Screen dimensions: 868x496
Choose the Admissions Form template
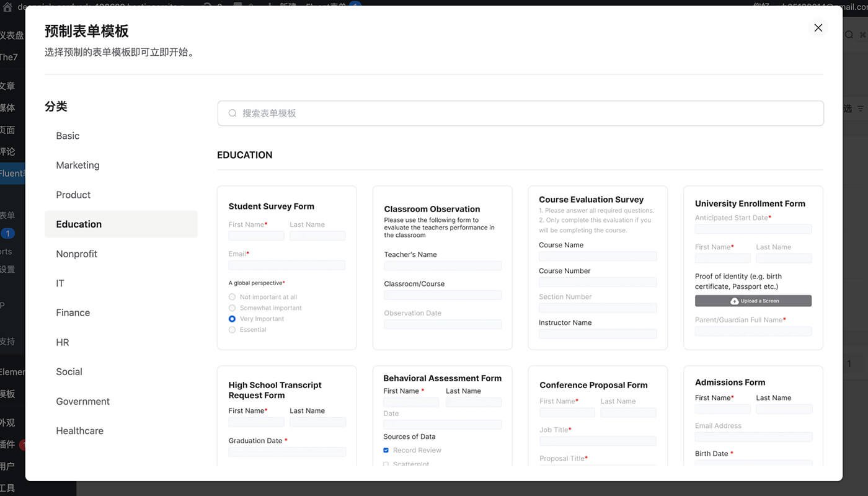[753, 415]
